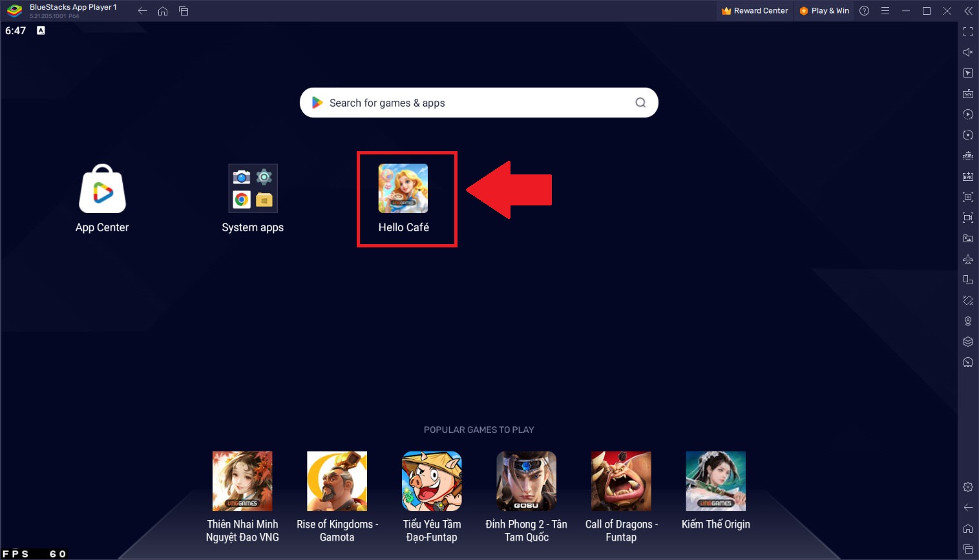This screenshot has height=560, width=979.
Task: Install APK from sidebar
Action: coord(968,176)
